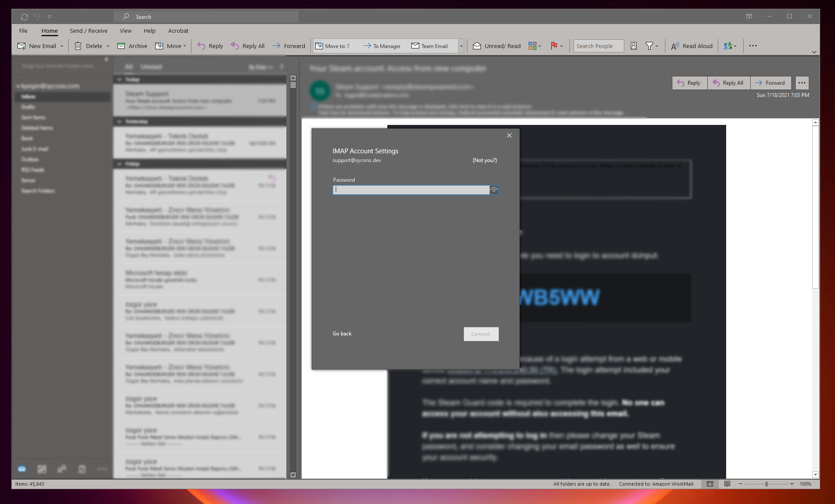
Task: Click the Read Aloud button
Action: point(692,46)
